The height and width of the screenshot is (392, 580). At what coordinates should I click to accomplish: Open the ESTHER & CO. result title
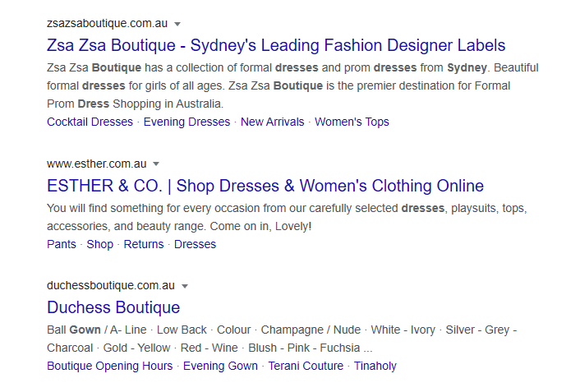click(265, 185)
